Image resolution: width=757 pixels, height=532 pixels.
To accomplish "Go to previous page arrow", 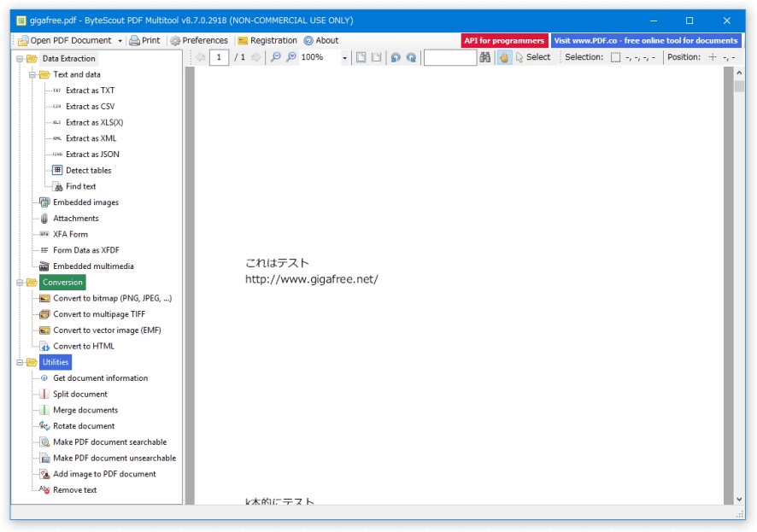I will pyautogui.click(x=200, y=57).
